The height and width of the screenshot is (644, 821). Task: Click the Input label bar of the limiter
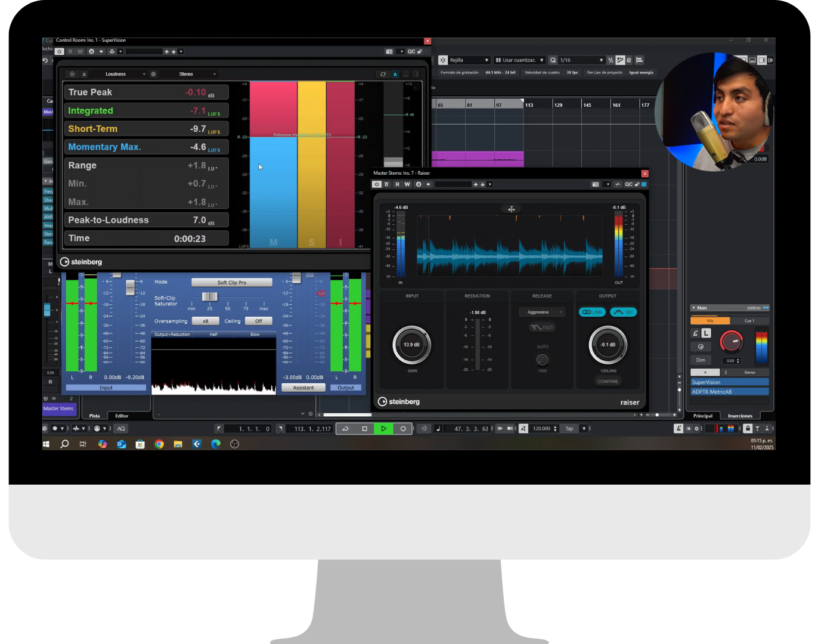pos(106,388)
